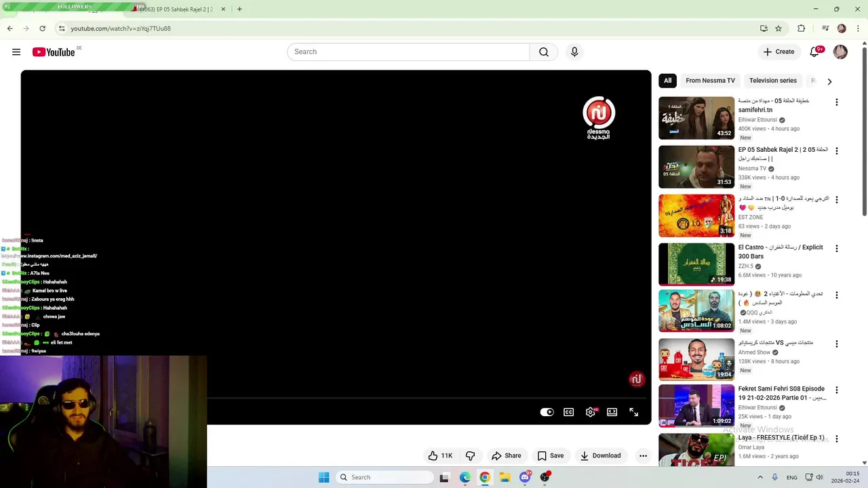Open options for the EST ZONE video

click(x=837, y=200)
